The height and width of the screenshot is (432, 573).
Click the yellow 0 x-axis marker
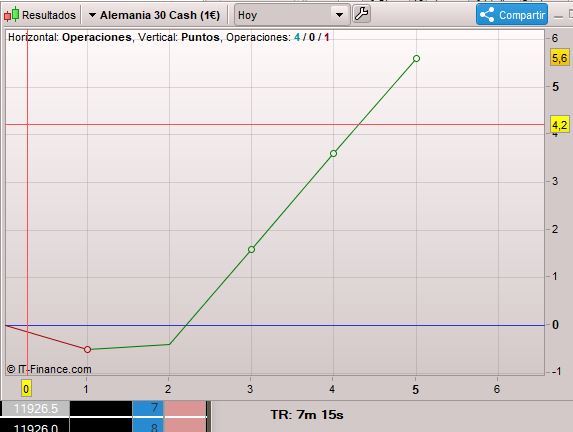[x=26, y=389]
